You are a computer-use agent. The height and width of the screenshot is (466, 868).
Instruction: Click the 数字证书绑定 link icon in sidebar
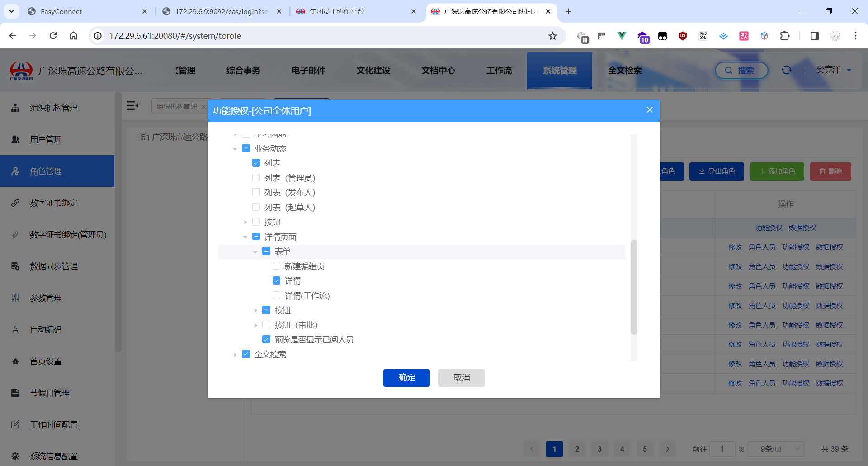[15, 203]
